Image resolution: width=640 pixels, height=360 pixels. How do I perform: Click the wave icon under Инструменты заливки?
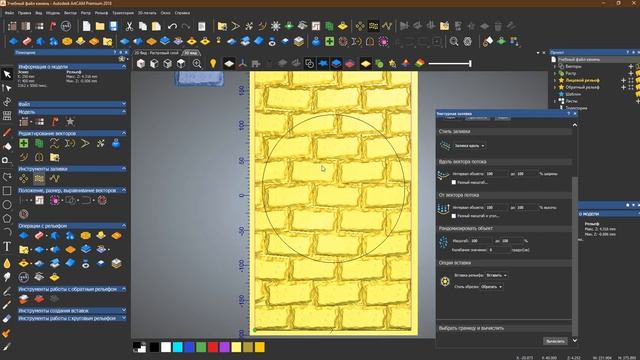[54, 178]
